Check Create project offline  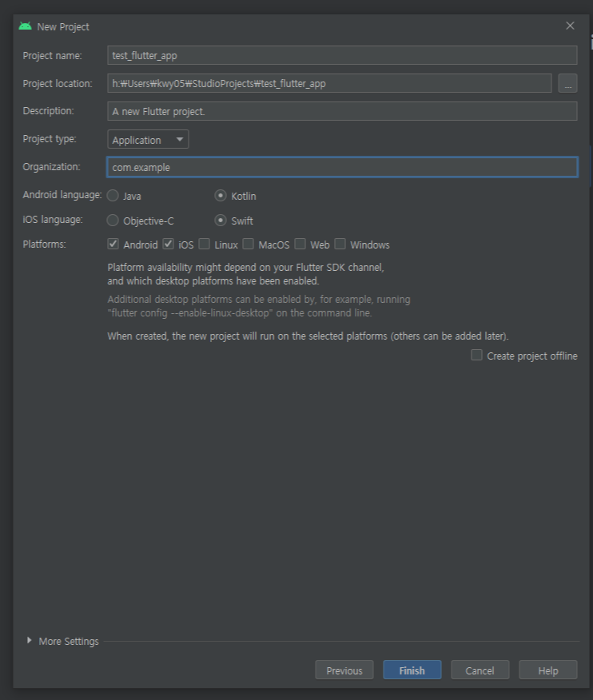tap(477, 356)
